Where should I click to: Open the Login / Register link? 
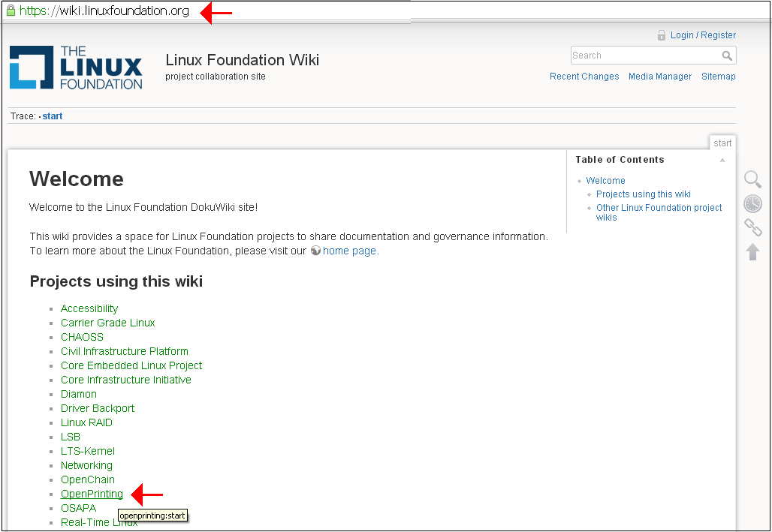(x=703, y=35)
